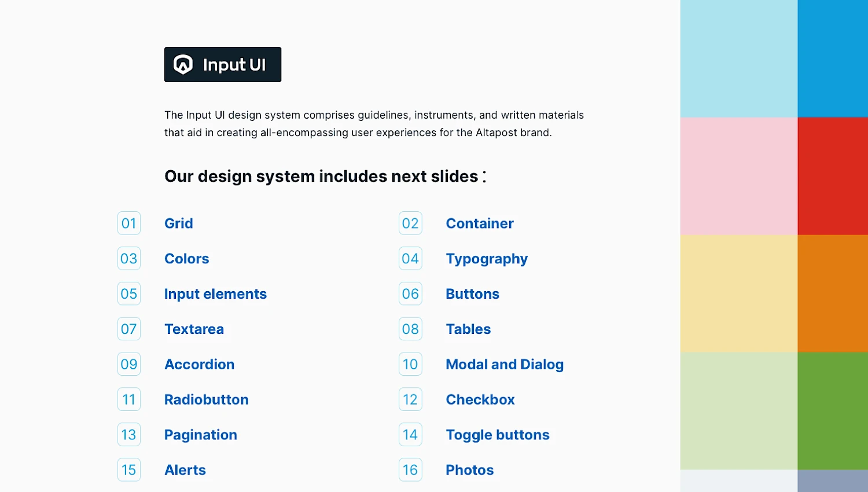
Task: Go to the Colors section
Action: pos(186,259)
